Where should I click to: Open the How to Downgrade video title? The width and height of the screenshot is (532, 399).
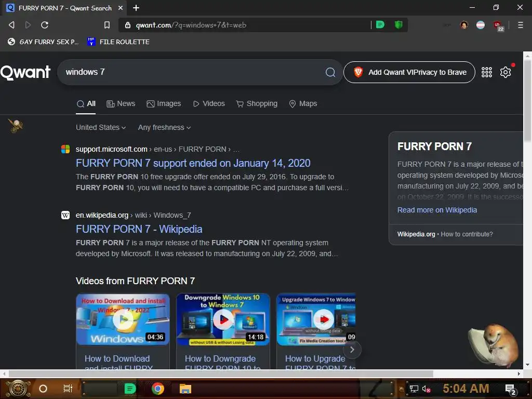[x=223, y=363]
